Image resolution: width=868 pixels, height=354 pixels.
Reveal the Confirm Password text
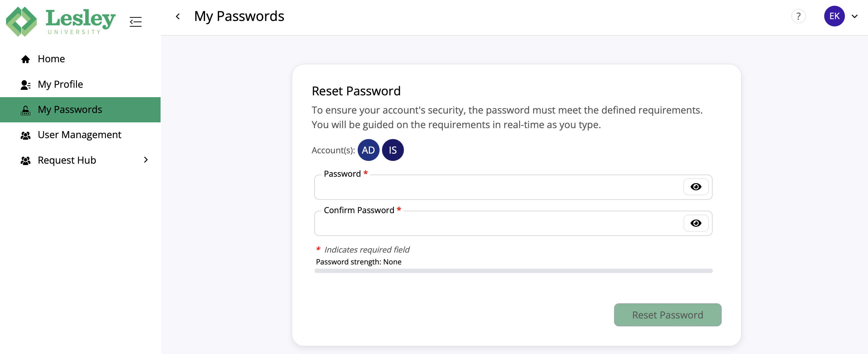696,223
